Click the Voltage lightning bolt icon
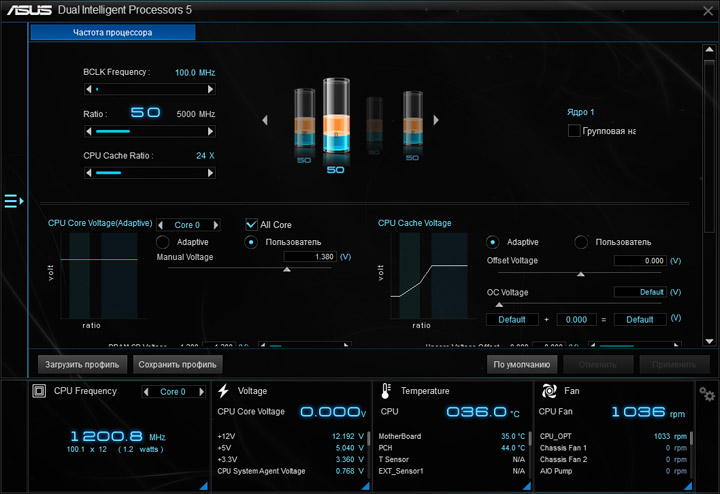 (x=224, y=391)
